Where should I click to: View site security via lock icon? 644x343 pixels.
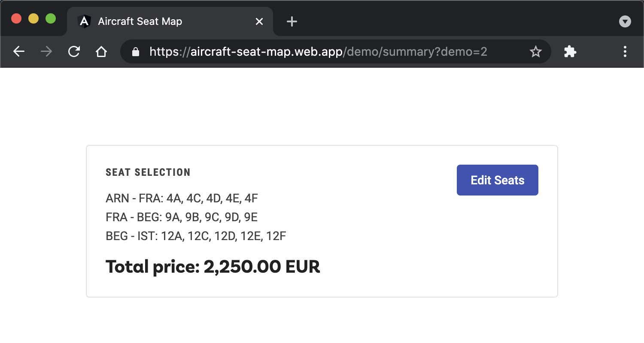click(x=136, y=52)
